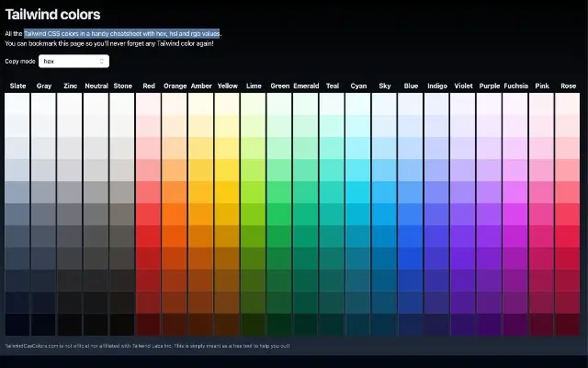
Task: Click the Sky column header
Action: [385, 86]
